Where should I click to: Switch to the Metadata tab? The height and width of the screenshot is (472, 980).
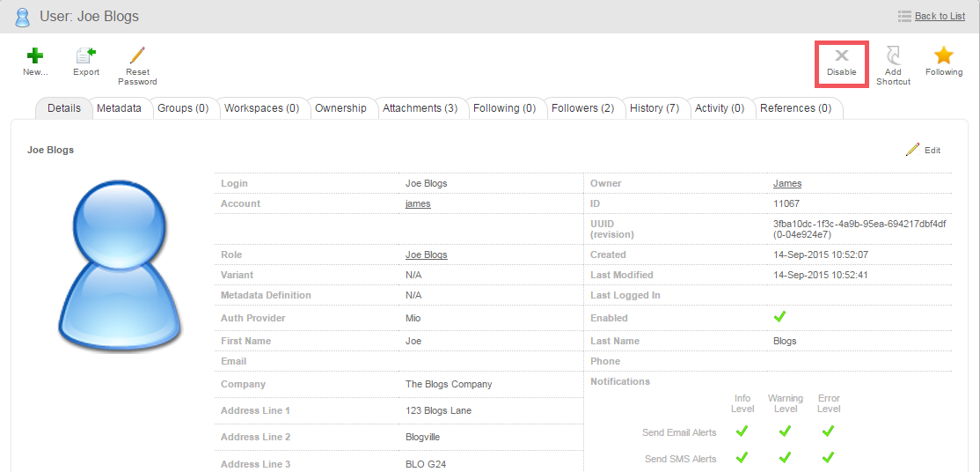119,108
